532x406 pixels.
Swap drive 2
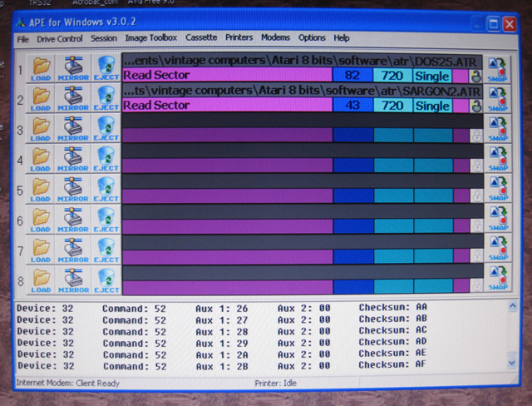497,100
